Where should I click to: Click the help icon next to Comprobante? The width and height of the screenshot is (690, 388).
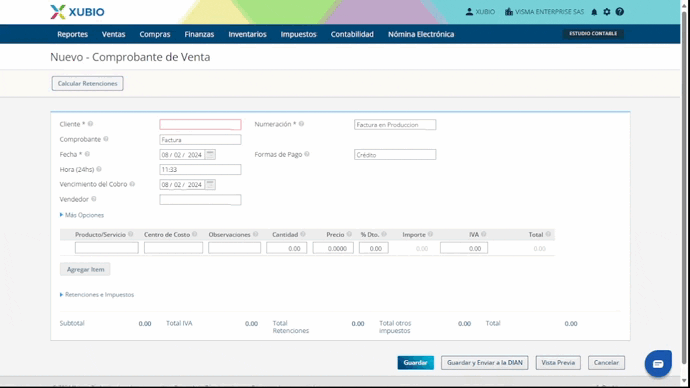pyautogui.click(x=106, y=139)
